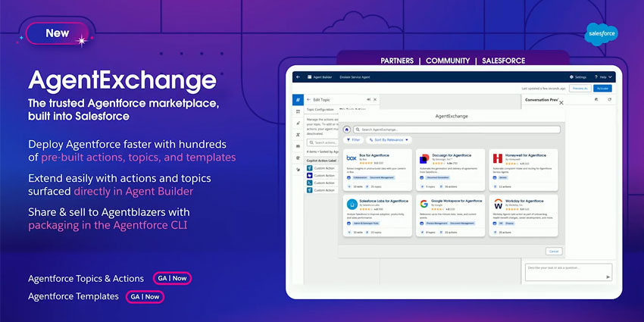Click the back arrow in Agent Builder header
The width and height of the screenshot is (644, 322).
point(299,77)
